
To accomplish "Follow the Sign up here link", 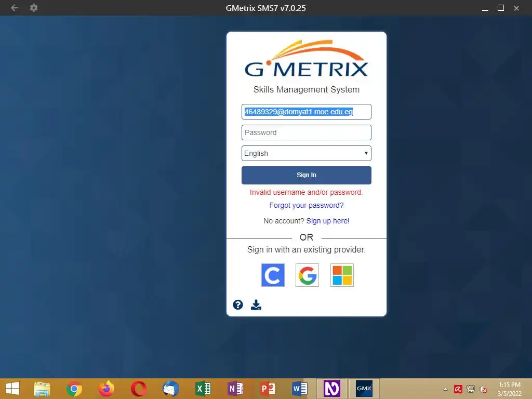I will (328, 221).
